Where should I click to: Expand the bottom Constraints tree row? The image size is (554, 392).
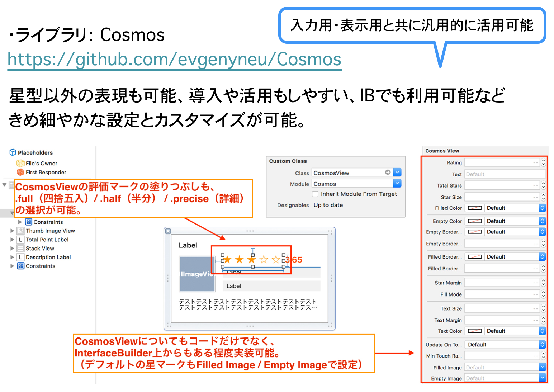point(12,266)
